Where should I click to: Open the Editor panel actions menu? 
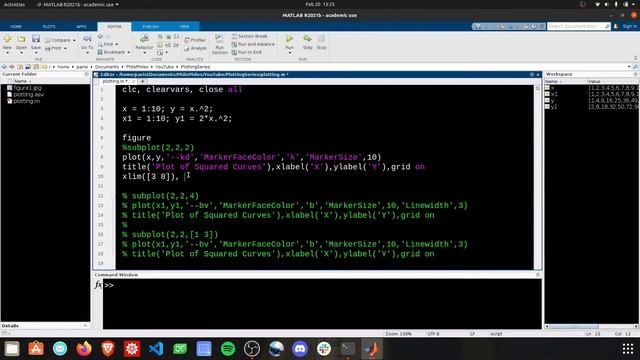[x=532, y=75]
